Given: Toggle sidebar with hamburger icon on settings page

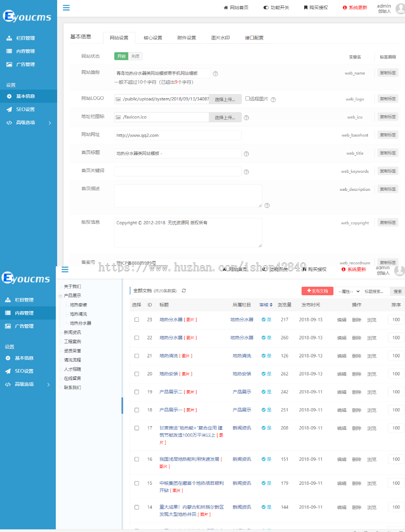Looking at the screenshot, I should (66, 8).
